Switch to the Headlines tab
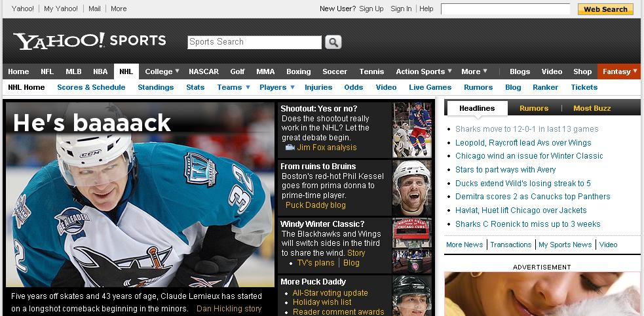 [477, 108]
